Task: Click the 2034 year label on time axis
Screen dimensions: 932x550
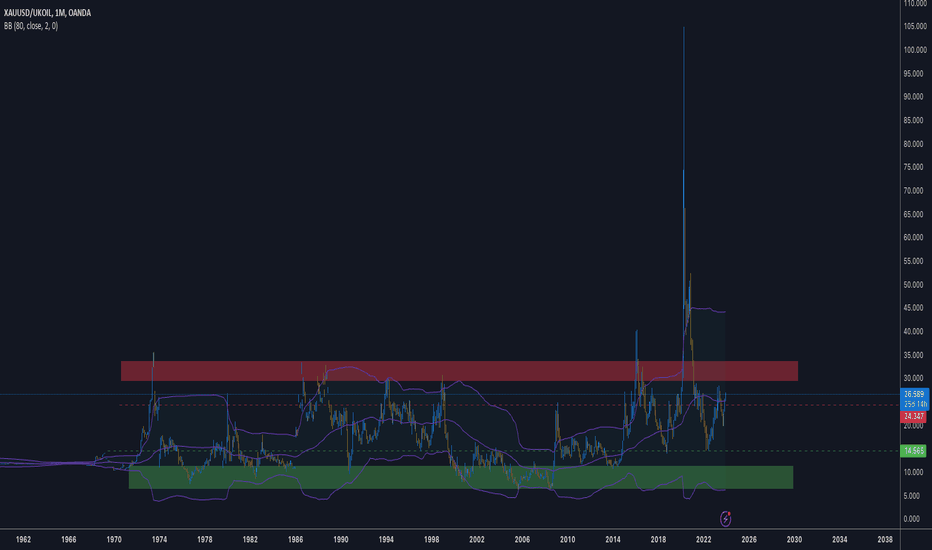Action: point(839,540)
